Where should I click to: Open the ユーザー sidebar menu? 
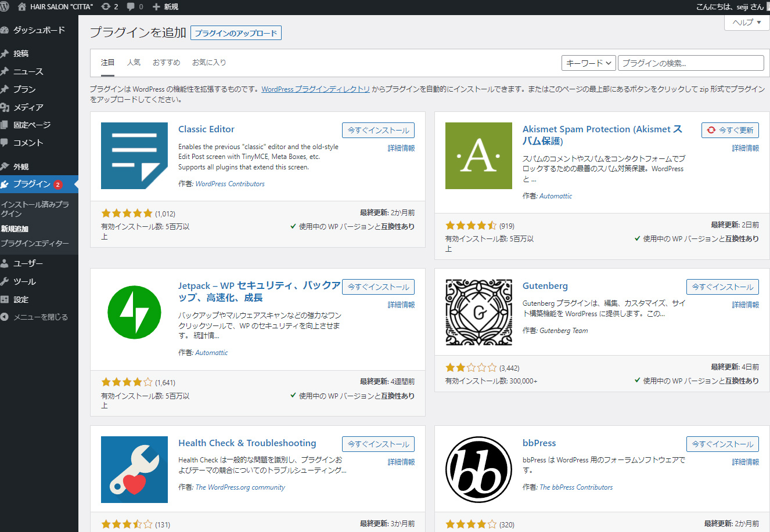click(39, 263)
